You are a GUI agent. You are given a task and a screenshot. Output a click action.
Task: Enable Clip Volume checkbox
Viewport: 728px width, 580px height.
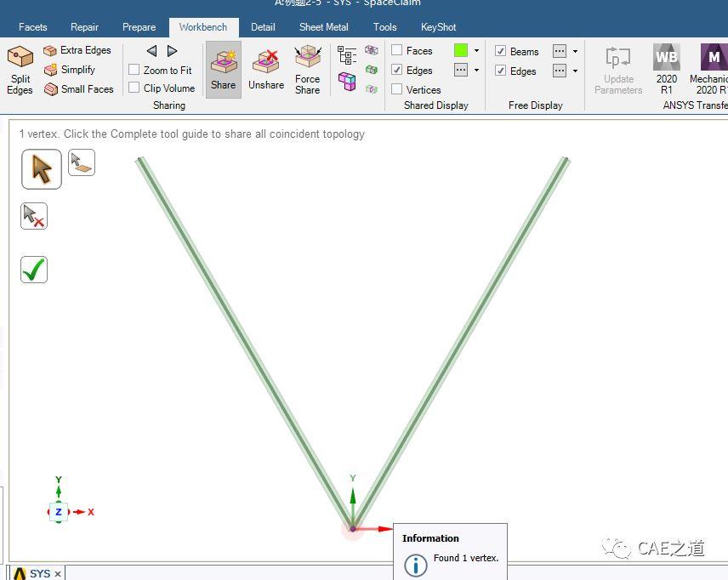(134, 88)
